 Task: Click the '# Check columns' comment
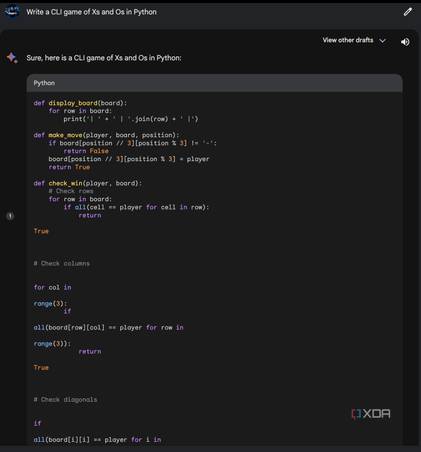coord(62,263)
